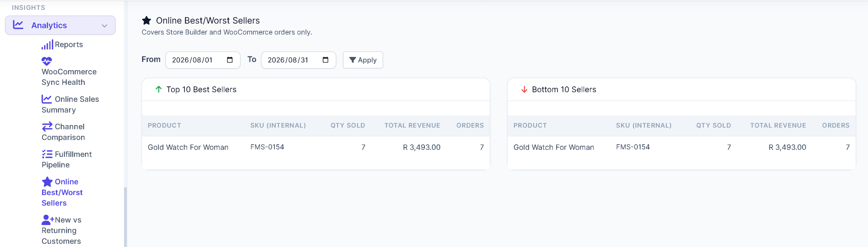Viewport: 868px width, 247px height.
Task: Click Analytics menu label
Action: pos(49,25)
